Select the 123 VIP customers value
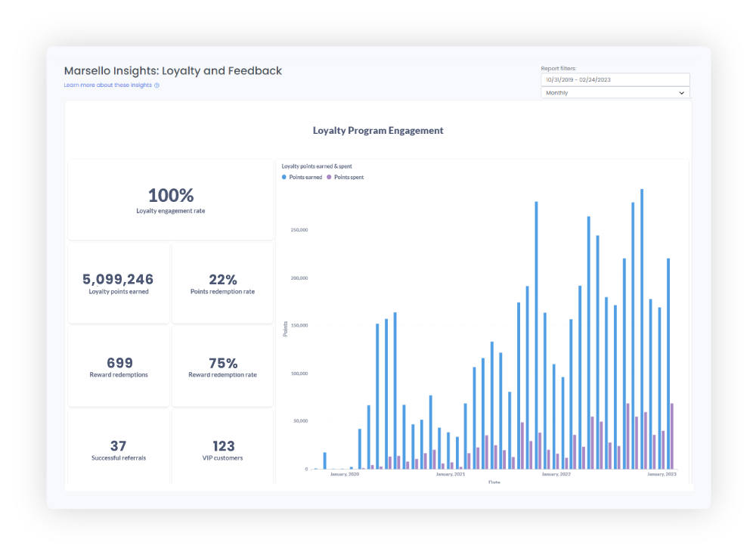Screen dimensions: 756x555 click(224, 446)
